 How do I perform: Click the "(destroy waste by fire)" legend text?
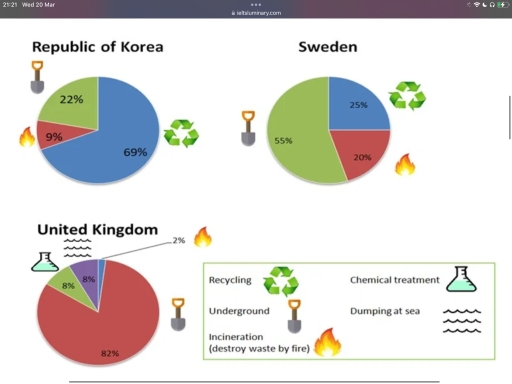point(259,349)
